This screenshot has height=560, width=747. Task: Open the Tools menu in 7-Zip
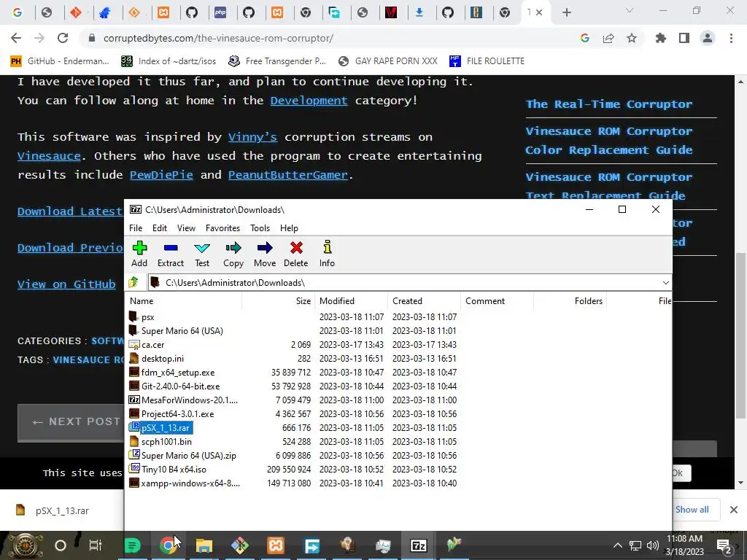pyautogui.click(x=260, y=228)
